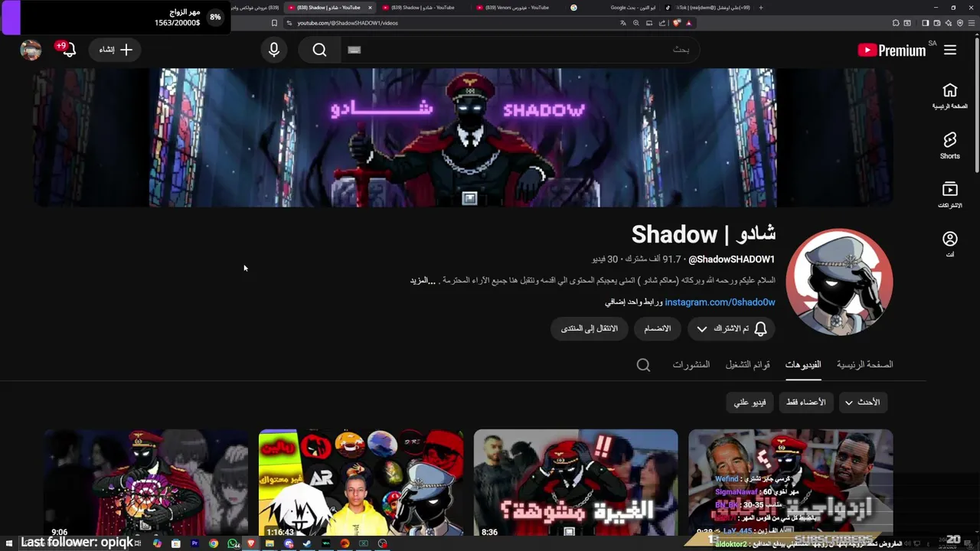Switch to the channel Home tab

864,365
